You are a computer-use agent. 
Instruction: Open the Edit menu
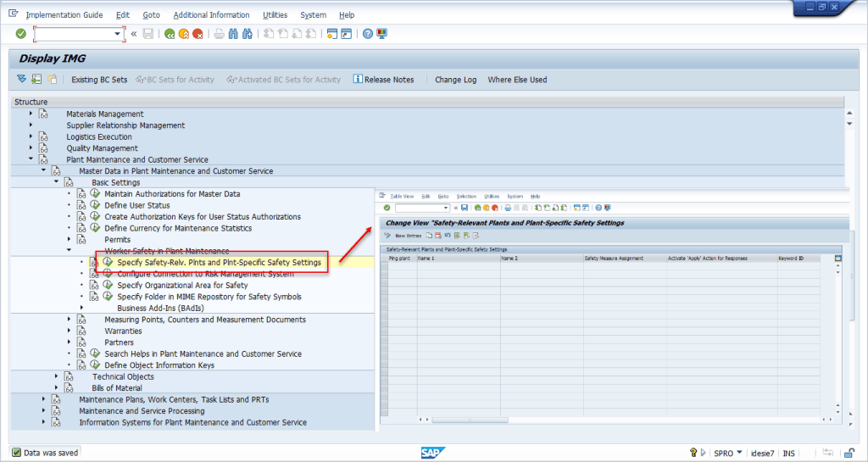123,15
